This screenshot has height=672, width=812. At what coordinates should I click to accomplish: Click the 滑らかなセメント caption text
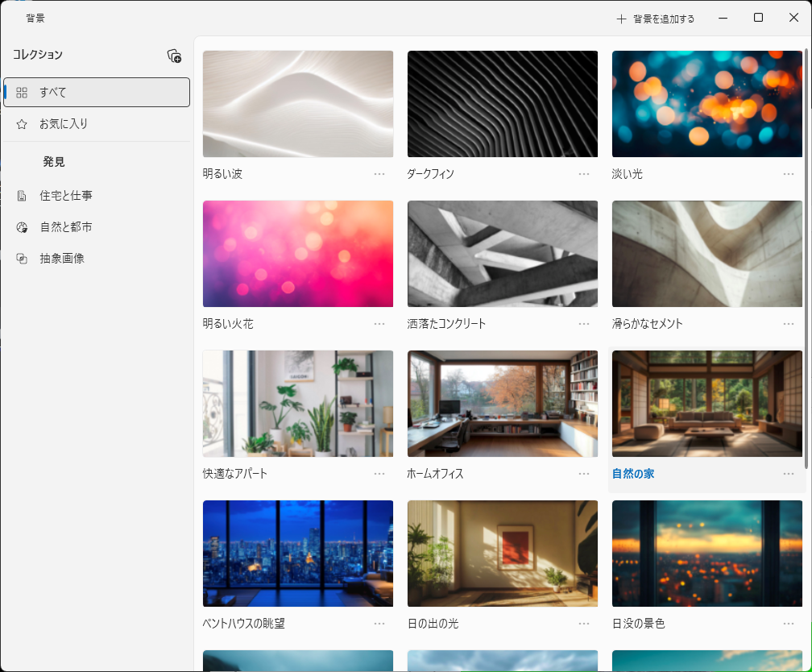648,324
